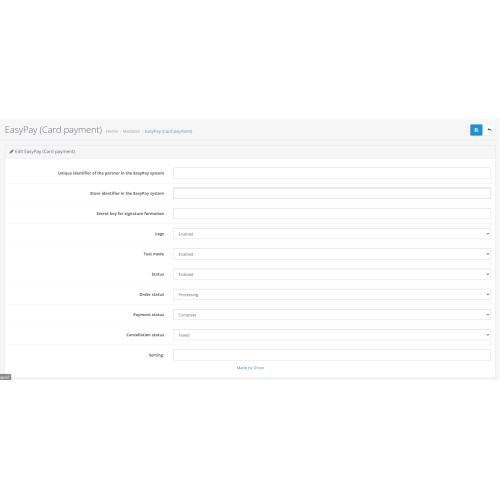Open the Modules breadcrumb link
This screenshot has width=500, height=500.
coord(131,131)
